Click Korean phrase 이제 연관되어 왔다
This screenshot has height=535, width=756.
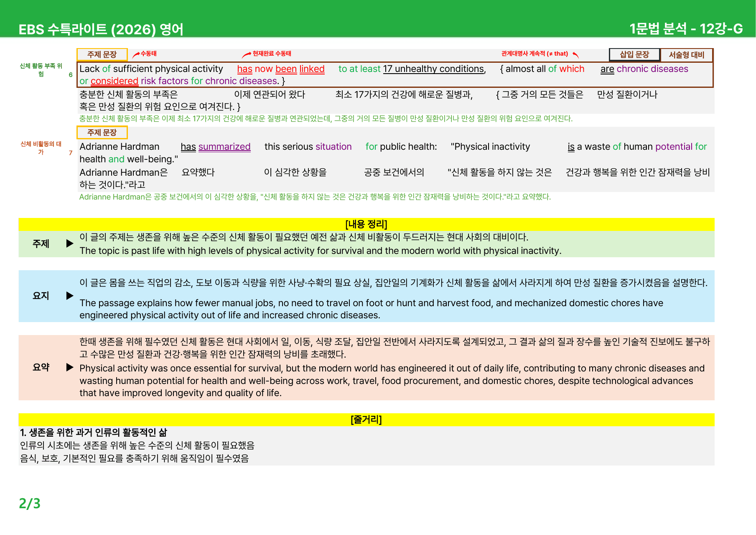[x=270, y=95]
